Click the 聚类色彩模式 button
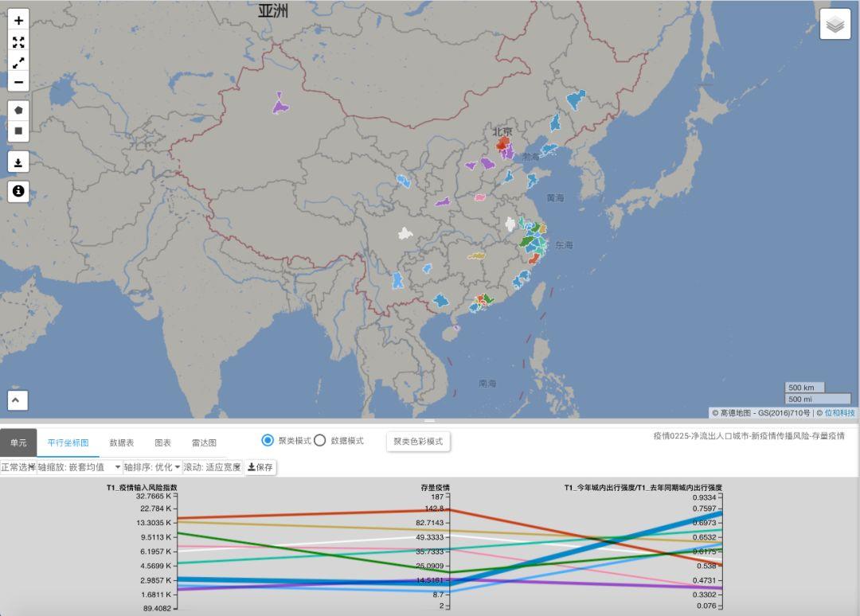860x616 pixels. (418, 441)
